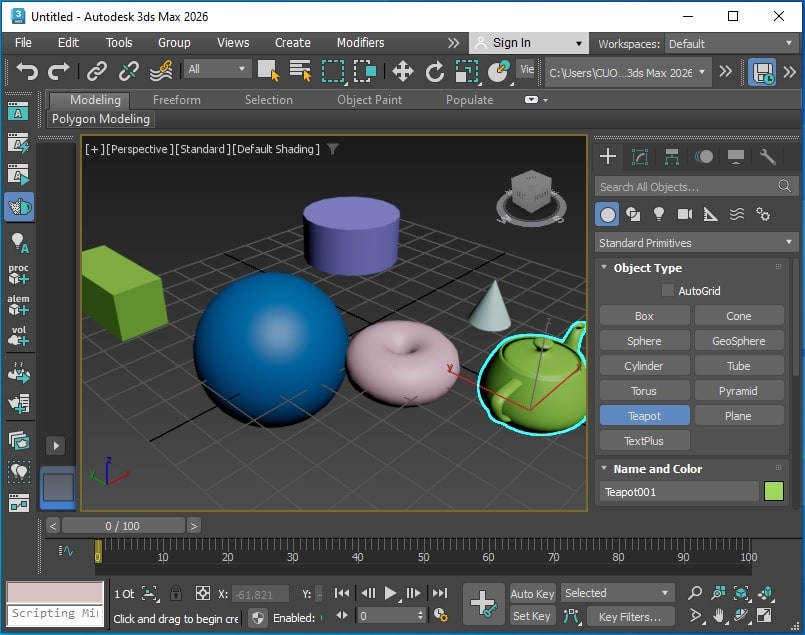
Task: Click Select and Place tool icon
Action: (499, 71)
